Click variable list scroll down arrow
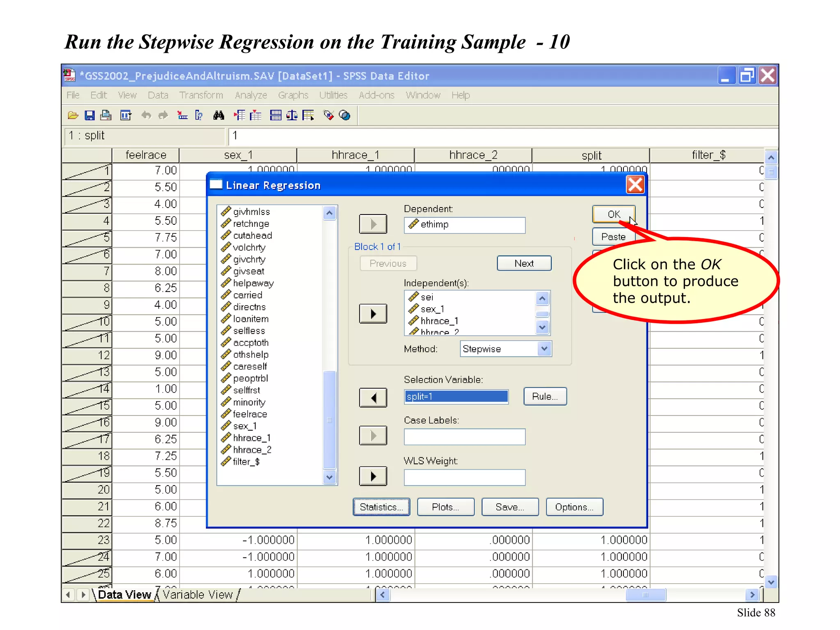Image resolution: width=840 pixels, height=630 pixels. tap(329, 477)
